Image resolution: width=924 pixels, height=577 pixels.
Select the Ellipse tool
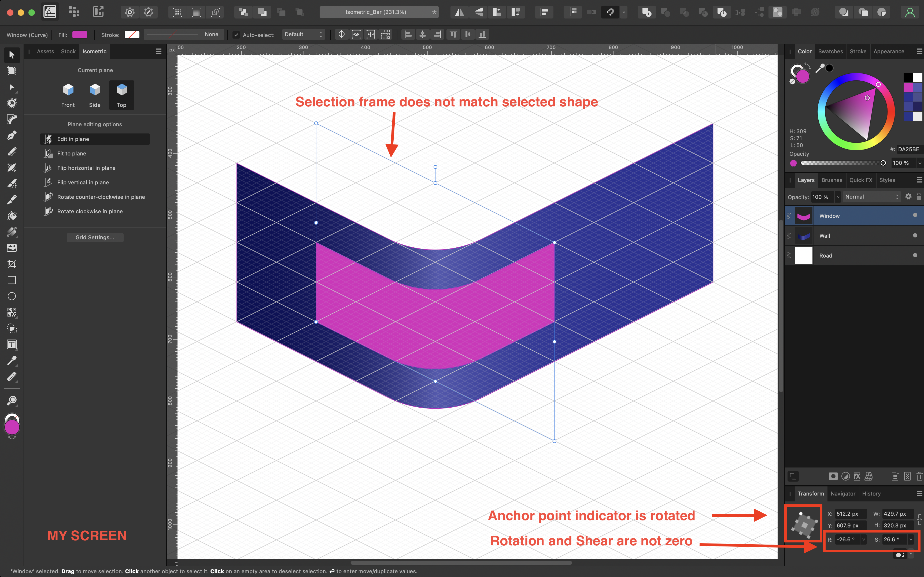tap(12, 296)
